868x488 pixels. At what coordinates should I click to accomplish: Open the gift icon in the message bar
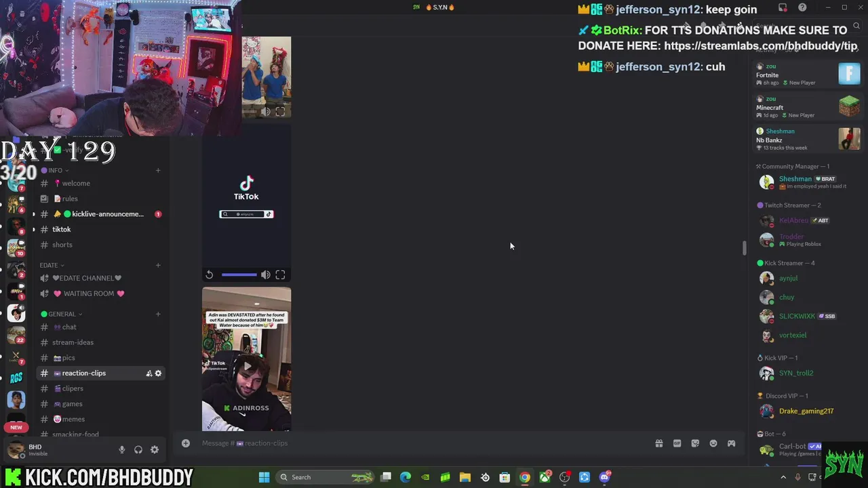coord(658,443)
